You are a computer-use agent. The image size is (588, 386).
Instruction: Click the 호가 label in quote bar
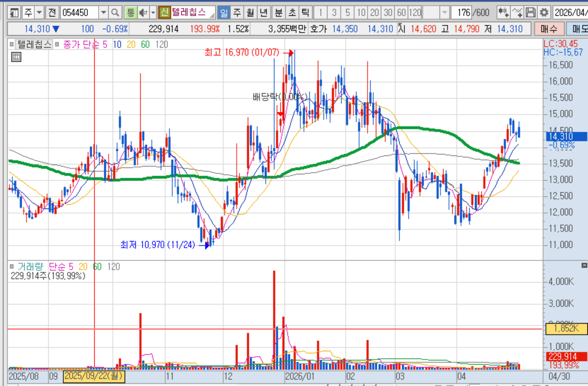pyautogui.click(x=318, y=29)
